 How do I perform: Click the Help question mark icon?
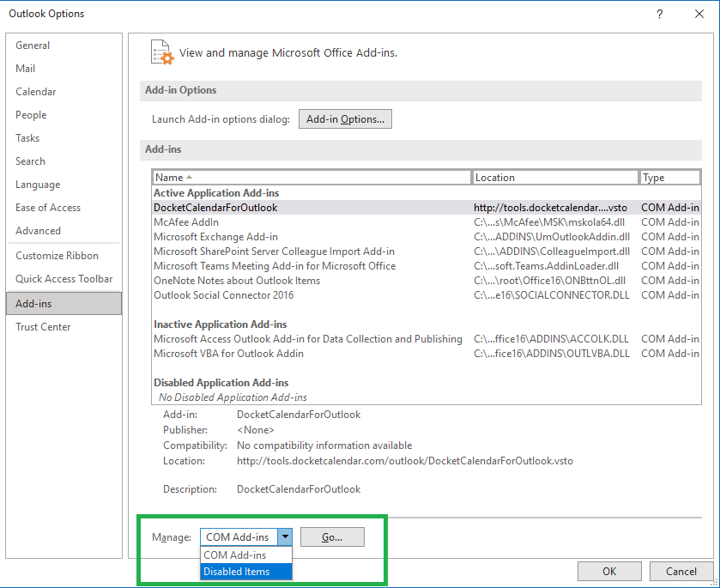coord(659,14)
